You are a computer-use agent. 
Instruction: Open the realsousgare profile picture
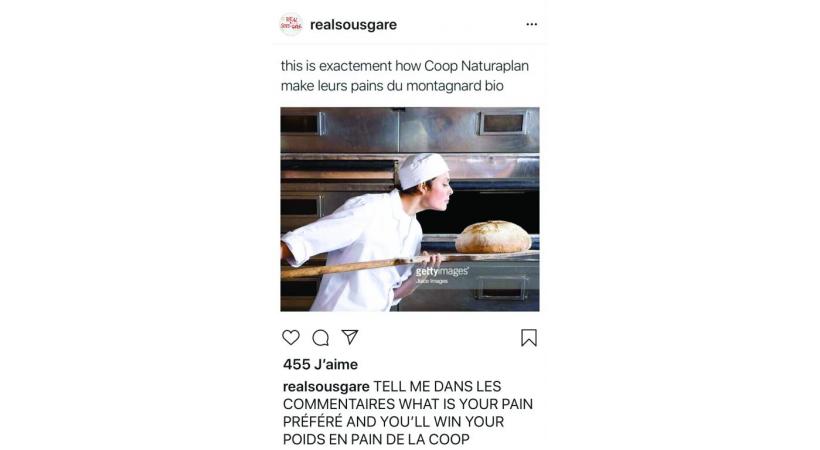[x=291, y=24]
